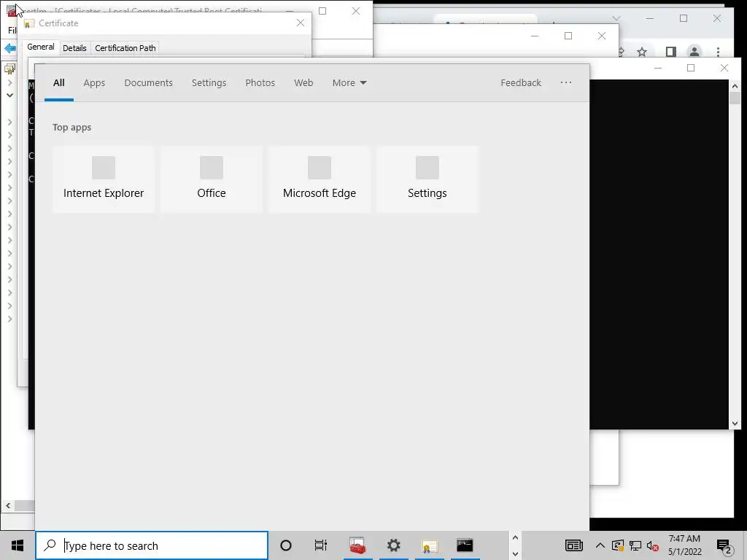The width and height of the screenshot is (747, 560).
Task: Click the network status tray icon
Action: pos(635,545)
